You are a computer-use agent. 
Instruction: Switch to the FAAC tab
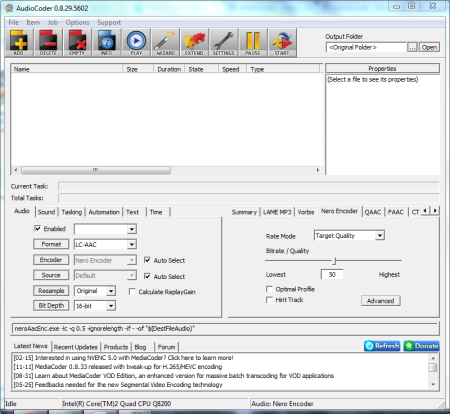point(396,212)
